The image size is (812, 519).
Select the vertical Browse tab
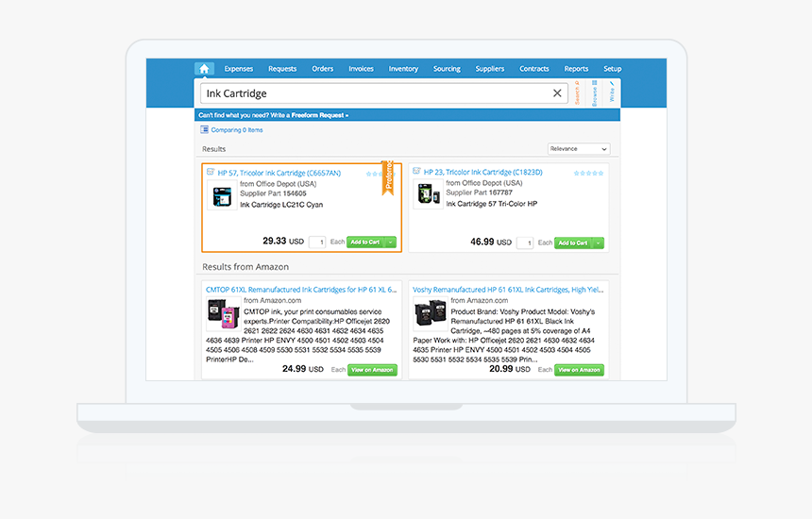click(595, 93)
